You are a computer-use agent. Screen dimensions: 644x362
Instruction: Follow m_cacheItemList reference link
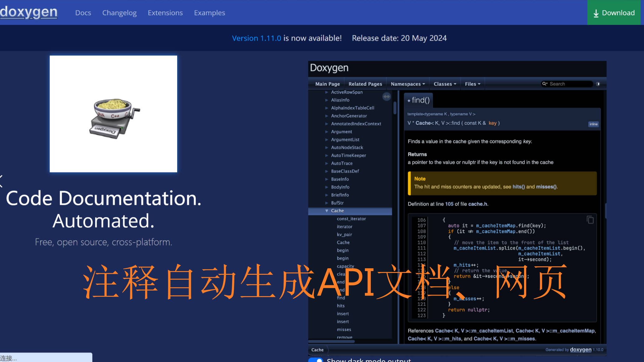pos(474,331)
